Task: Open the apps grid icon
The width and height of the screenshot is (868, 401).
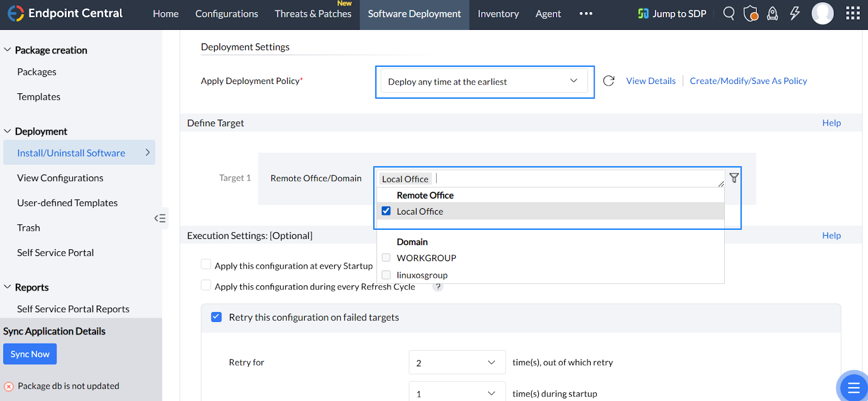Action: point(853,13)
